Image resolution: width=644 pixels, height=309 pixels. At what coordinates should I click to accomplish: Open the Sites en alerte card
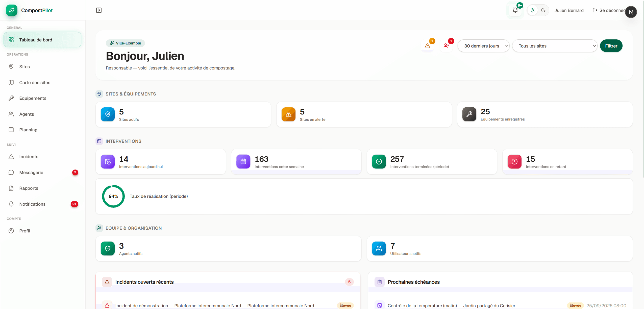pyautogui.click(x=364, y=114)
